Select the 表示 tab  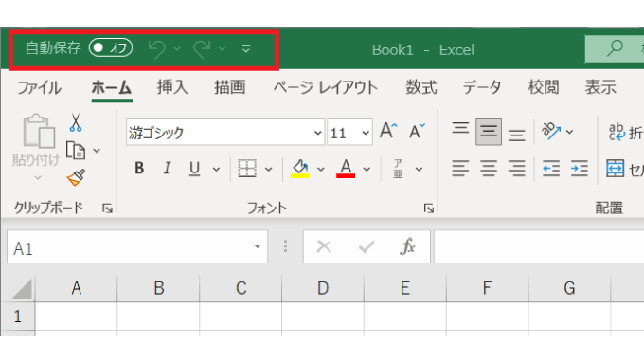click(600, 87)
